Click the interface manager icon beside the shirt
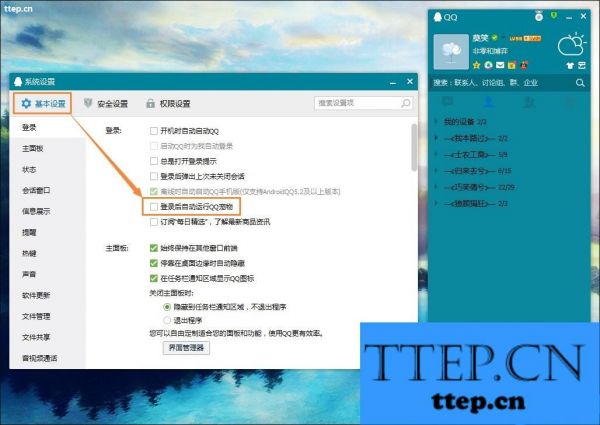Viewport: 600px width, 425px height. click(x=582, y=65)
